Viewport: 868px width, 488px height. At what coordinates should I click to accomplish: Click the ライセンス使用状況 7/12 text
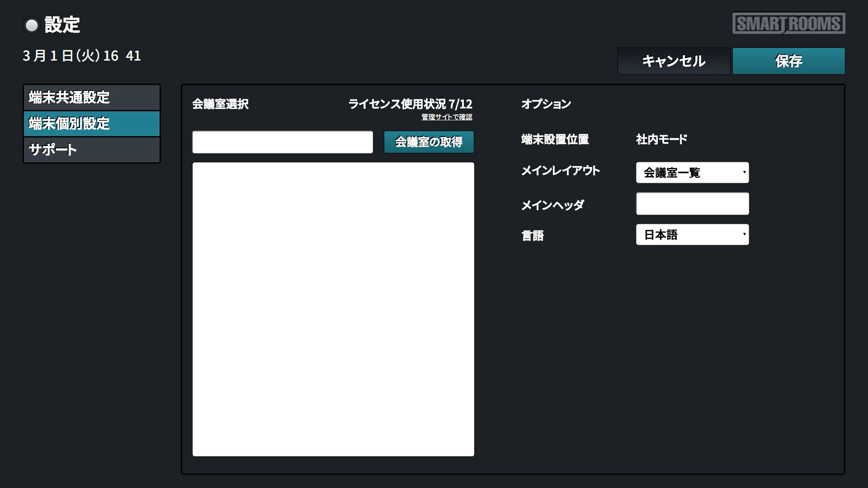coord(410,104)
